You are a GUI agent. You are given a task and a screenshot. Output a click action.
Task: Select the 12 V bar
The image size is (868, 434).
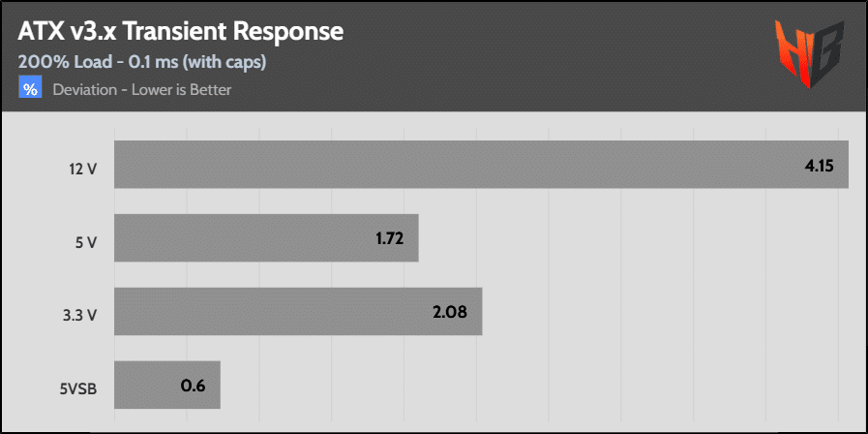point(481,164)
